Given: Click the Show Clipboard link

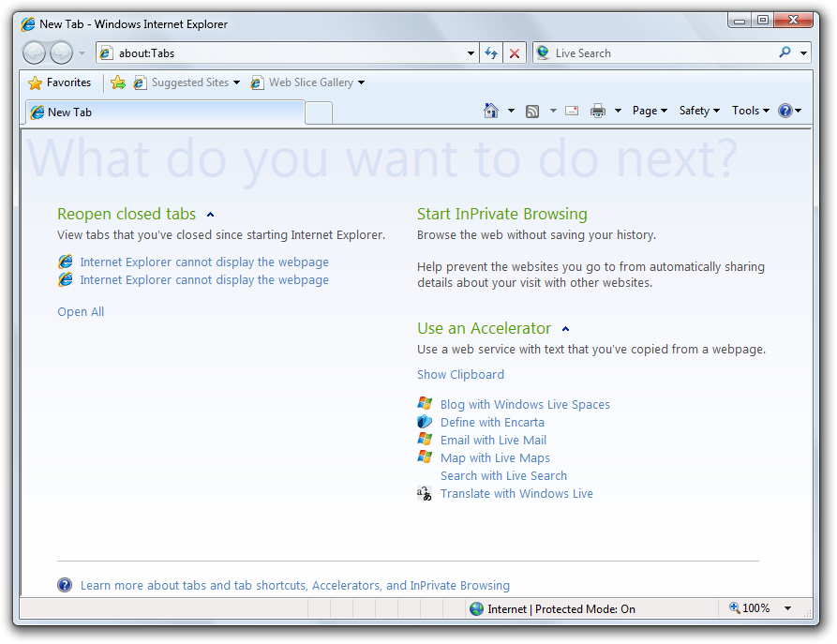Looking at the screenshot, I should click(x=460, y=374).
